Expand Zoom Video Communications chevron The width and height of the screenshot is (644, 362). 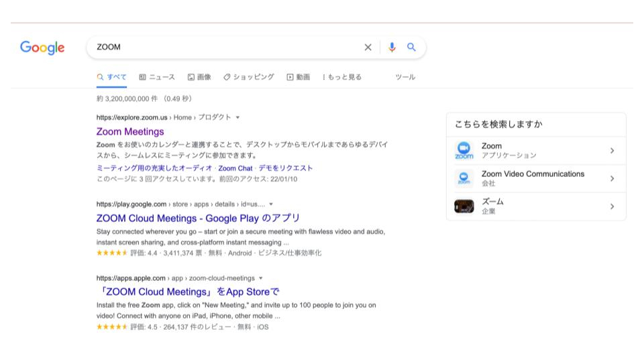612,178
